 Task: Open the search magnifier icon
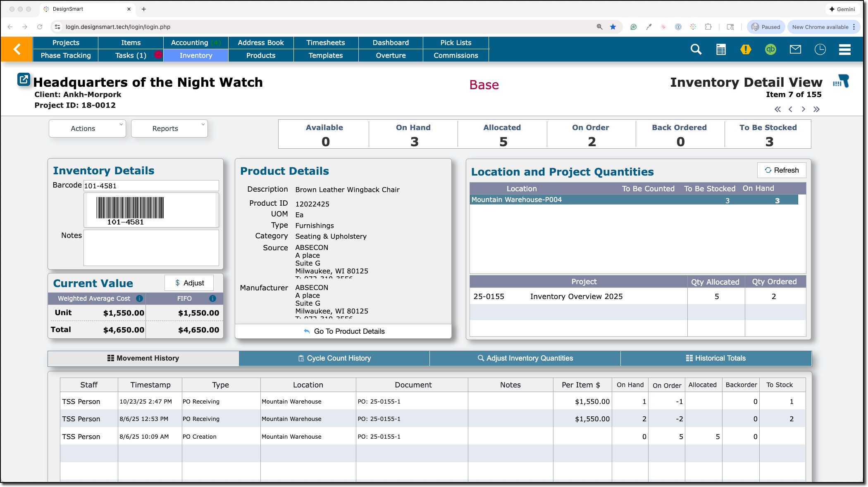pos(696,50)
